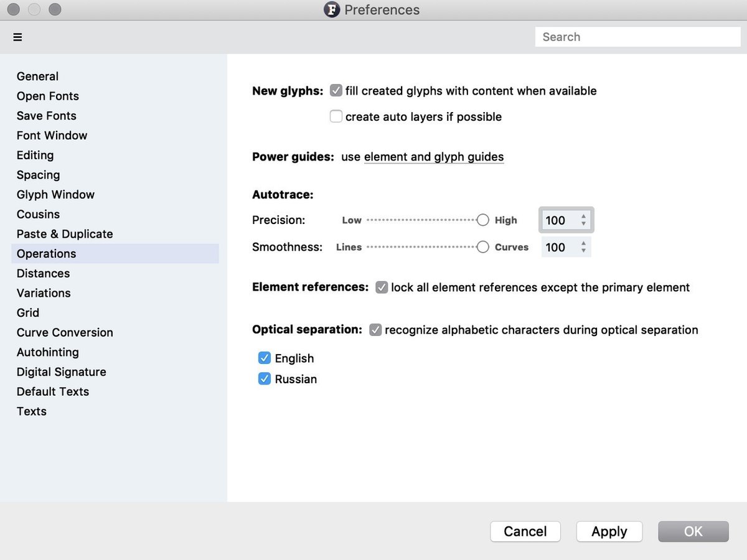Enable create auto layers if possible
The width and height of the screenshot is (747, 560).
pos(336,116)
